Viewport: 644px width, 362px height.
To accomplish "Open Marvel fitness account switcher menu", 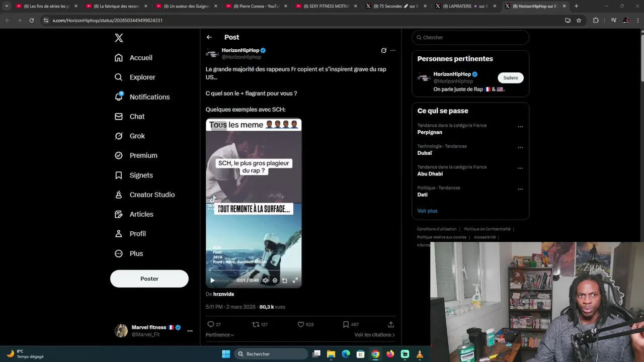I will (153, 331).
